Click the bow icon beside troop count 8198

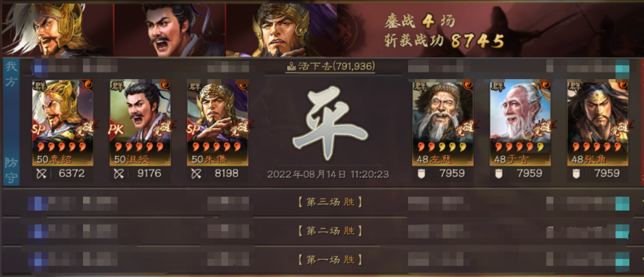coord(196,173)
